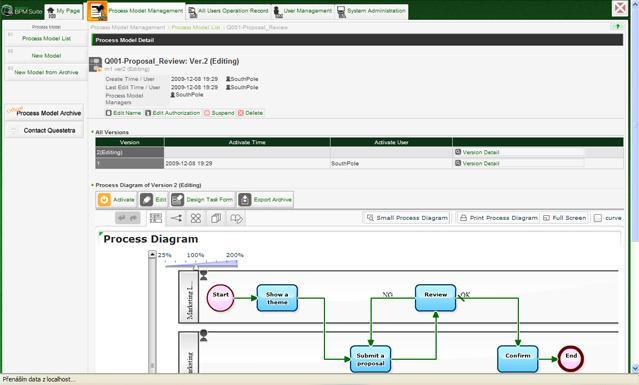Viewport: 639px width, 385px height.
Task: Select the Review task node
Action: (x=435, y=298)
